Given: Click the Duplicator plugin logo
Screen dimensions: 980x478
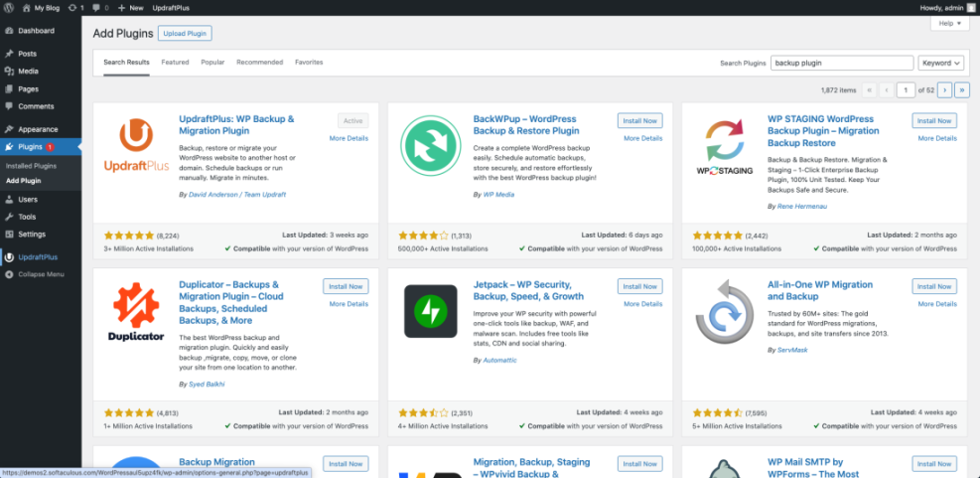Looking at the screenshot, I should click(x=136, y=312).
